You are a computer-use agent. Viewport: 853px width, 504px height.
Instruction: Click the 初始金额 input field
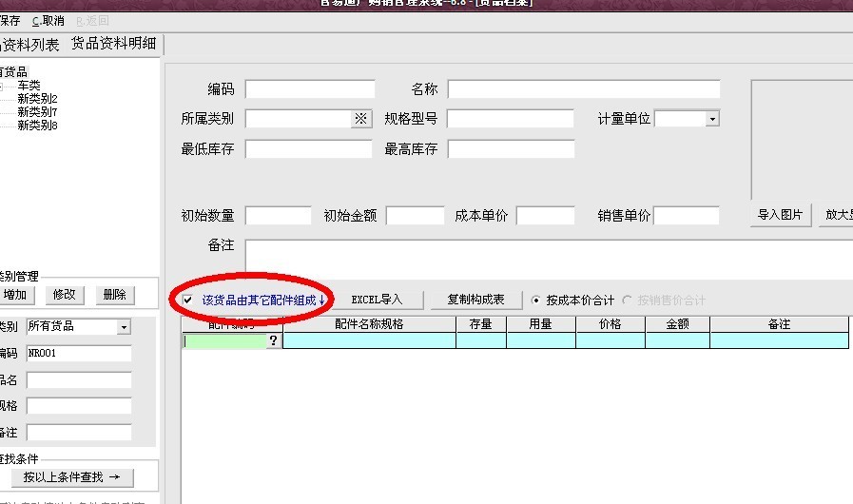(415, 216)
